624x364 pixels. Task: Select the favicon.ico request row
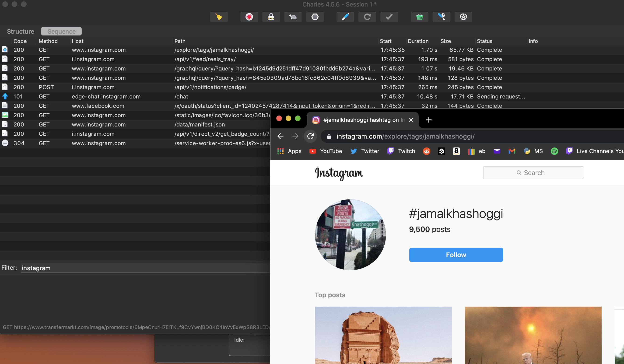coord(135,115)
